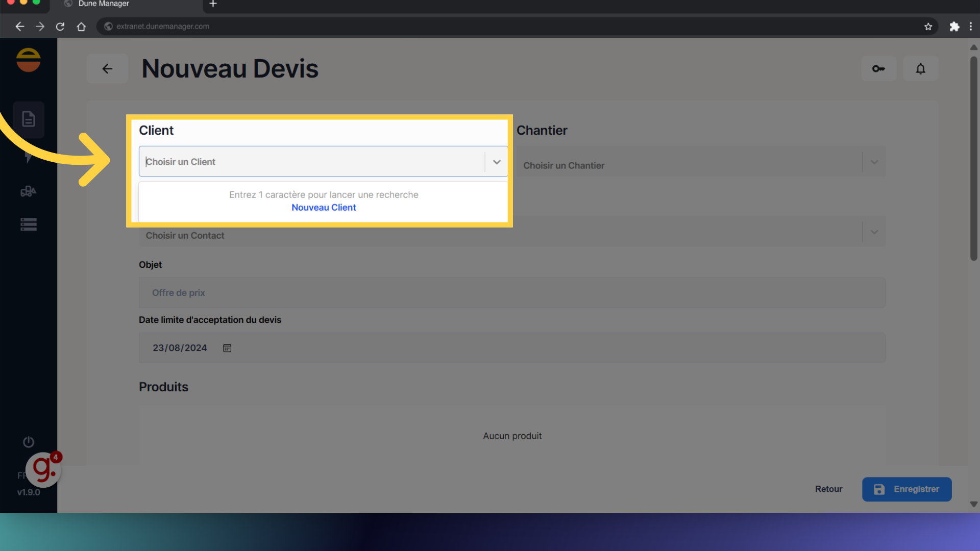Click the power logout icon
The height and width of the screenshot is (551, 980).
[x=29, y=442]
